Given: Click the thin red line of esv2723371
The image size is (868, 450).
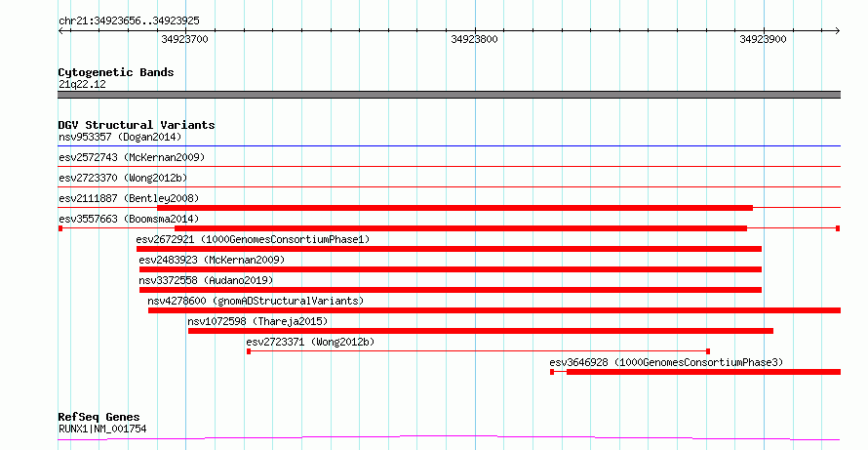Looking at the screenshot, I should [x=478, y=351].
